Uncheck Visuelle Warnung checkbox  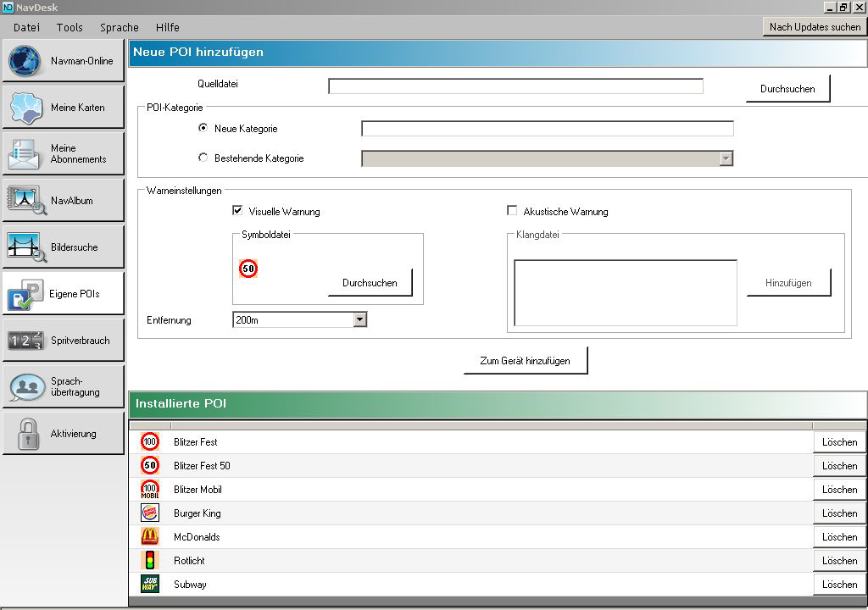click(x=237, y=211)
